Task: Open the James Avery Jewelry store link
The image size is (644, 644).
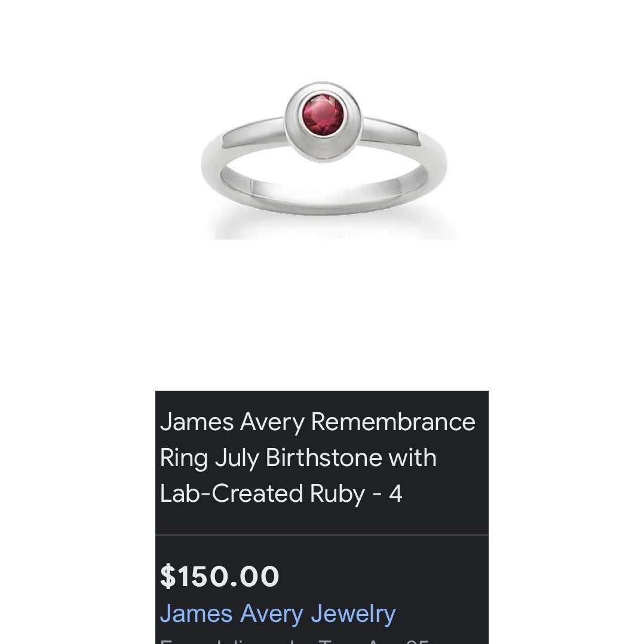Action: click(278, 614)
